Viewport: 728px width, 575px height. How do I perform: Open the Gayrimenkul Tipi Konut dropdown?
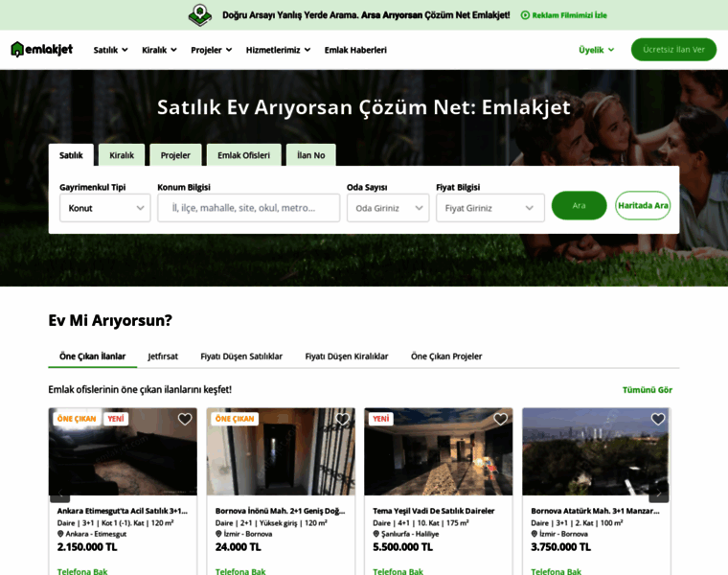[105, 208]
